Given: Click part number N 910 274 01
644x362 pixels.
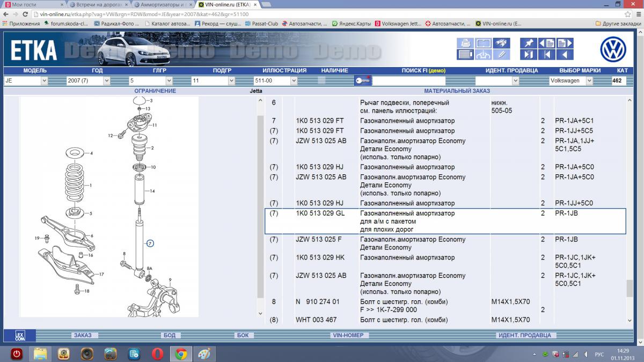Looking at the screenshot, I should pos(318,302).
